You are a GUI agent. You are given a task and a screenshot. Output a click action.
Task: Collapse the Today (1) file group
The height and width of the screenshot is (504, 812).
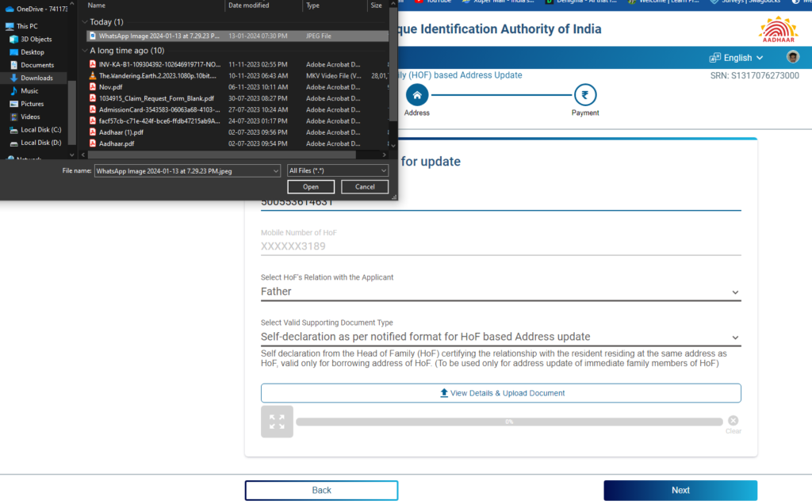pyautogui.click(x=85, y=21)
